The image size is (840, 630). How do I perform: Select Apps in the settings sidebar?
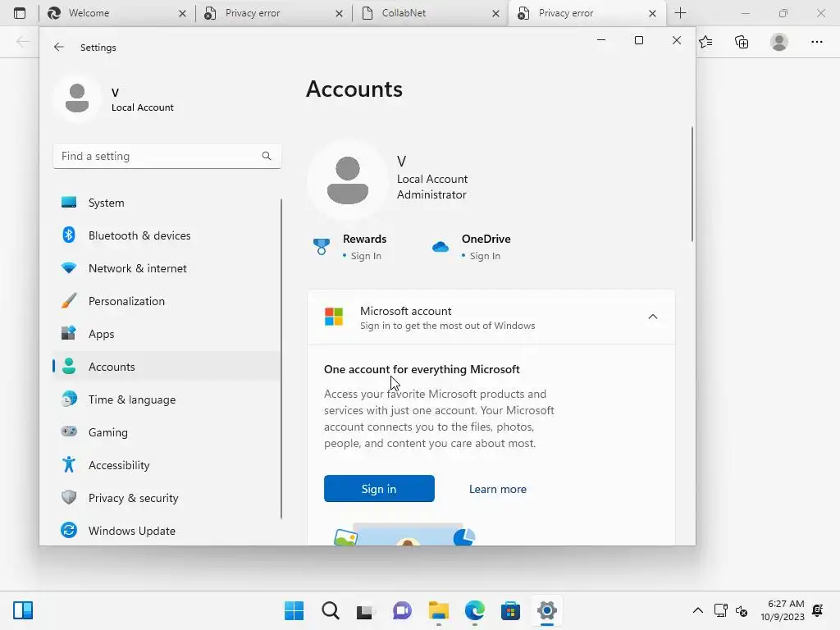pos(167,334)
